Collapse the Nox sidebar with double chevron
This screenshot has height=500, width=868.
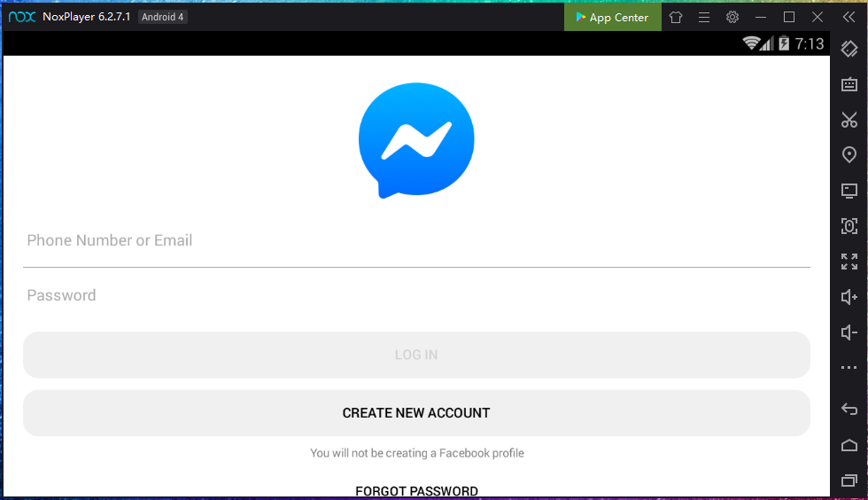[x=849, y=17]
